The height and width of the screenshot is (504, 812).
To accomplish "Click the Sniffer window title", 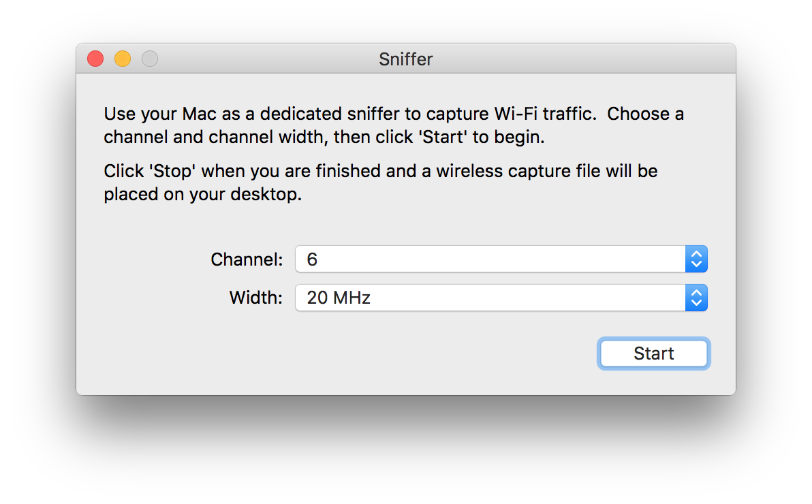I will point(405,59).
